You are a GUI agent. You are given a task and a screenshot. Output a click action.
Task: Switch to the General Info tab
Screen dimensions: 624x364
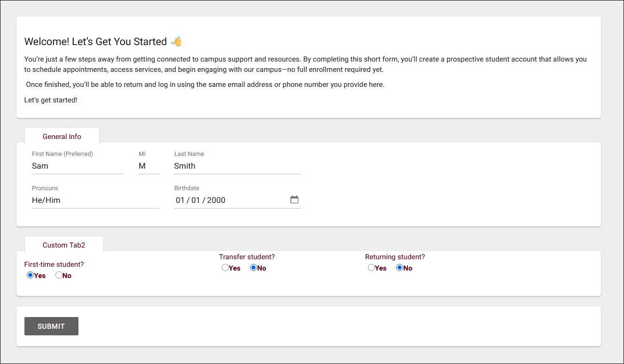pos(62,137)
